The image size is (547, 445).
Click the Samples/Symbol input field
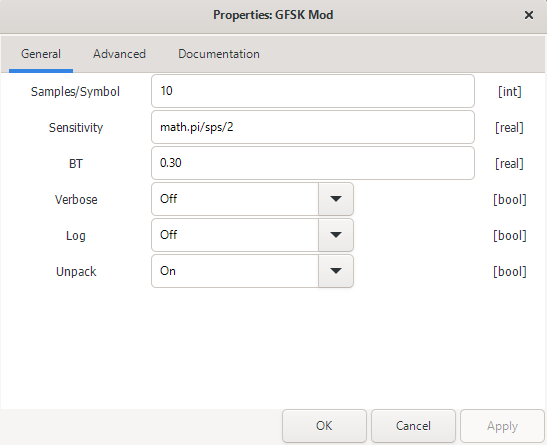click(x=313, y=91)
